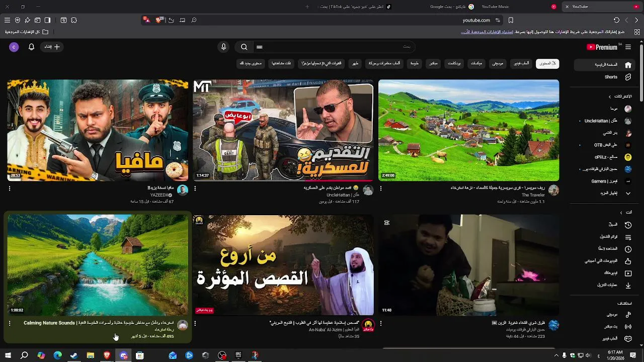Select the 'طبيعة' nature filter chip
Viewport: 644px width, 362px height.
click(415, 63)
